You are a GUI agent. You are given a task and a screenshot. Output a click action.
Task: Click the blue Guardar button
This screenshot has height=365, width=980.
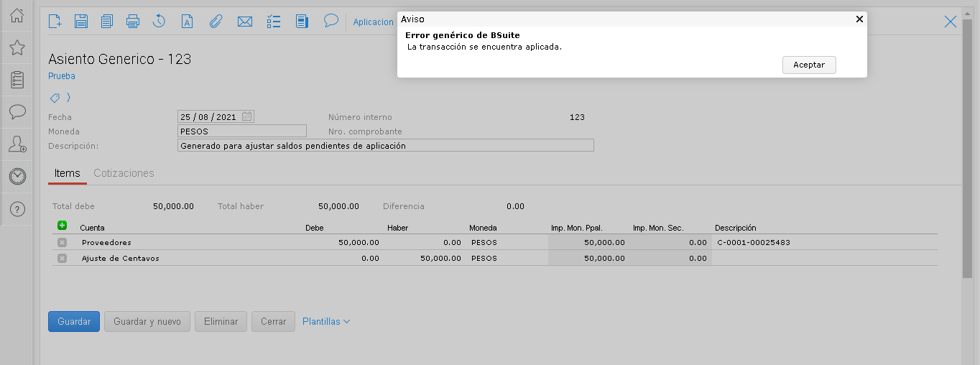tap(74, 321)
